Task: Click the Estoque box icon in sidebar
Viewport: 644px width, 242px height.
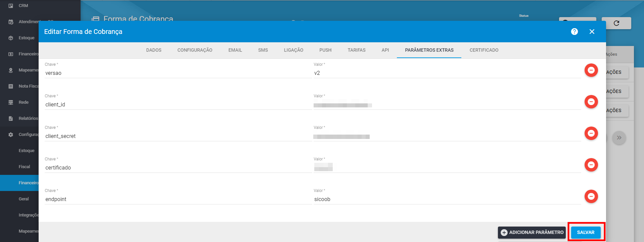Action: click(11, 38)
